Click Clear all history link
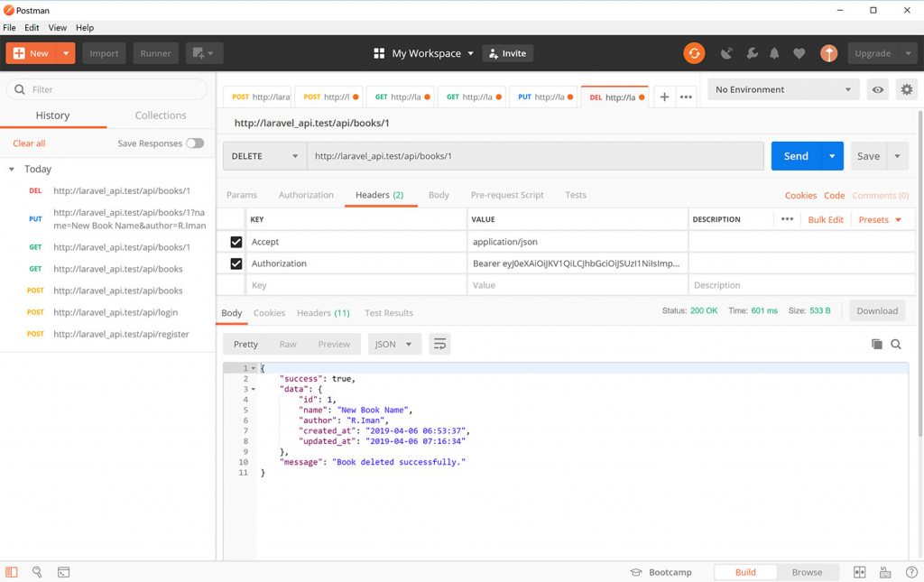Image resolution: width=924 pixels, height=582 pixels. pos(29,143)
